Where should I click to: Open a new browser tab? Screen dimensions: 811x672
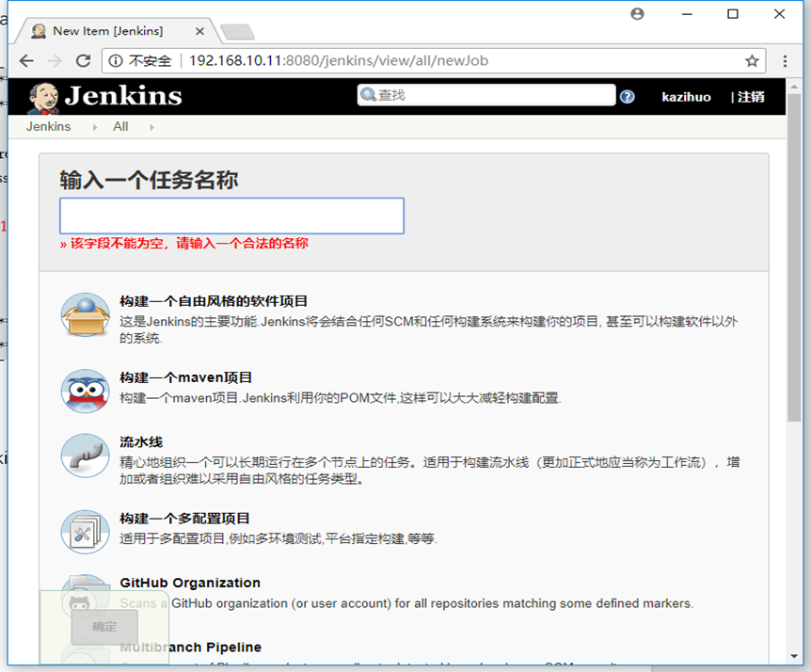(x=235, y=32)
